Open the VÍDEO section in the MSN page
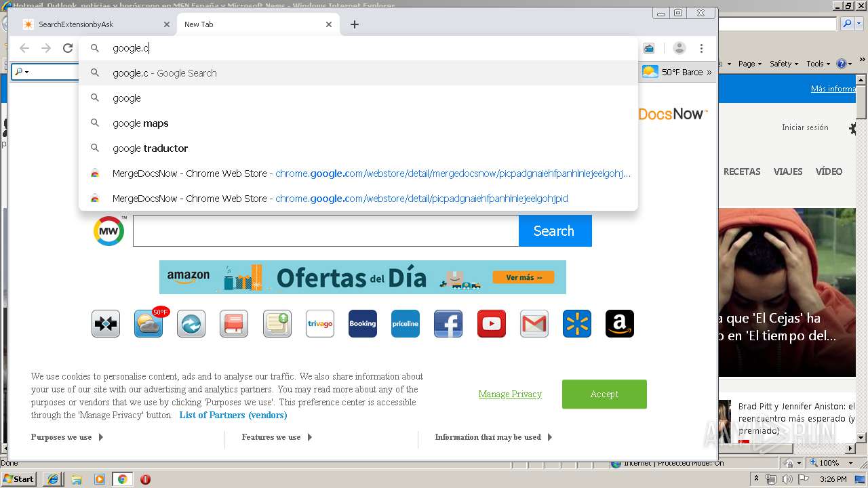The width and height of the screenshot is (868, 488). 829,171
